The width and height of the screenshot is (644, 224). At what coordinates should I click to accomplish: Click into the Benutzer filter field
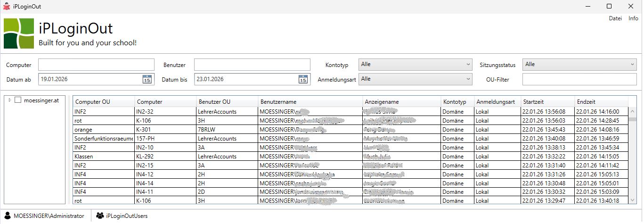[x=252, y=65]
